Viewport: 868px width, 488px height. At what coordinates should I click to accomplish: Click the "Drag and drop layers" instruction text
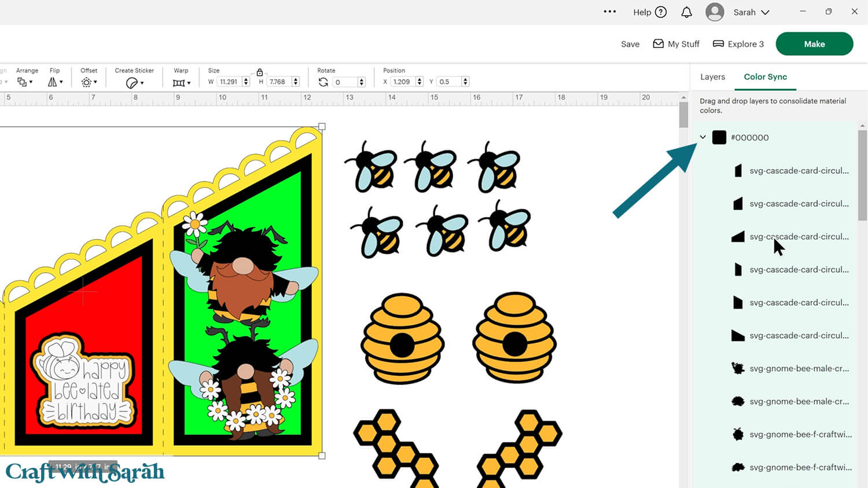tap(773, 105)
